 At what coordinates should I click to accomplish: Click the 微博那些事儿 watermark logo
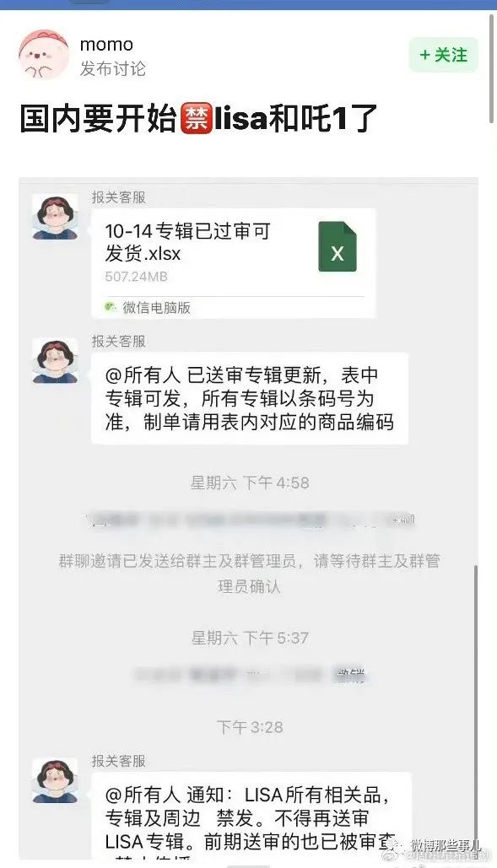(x=395, y=844)
